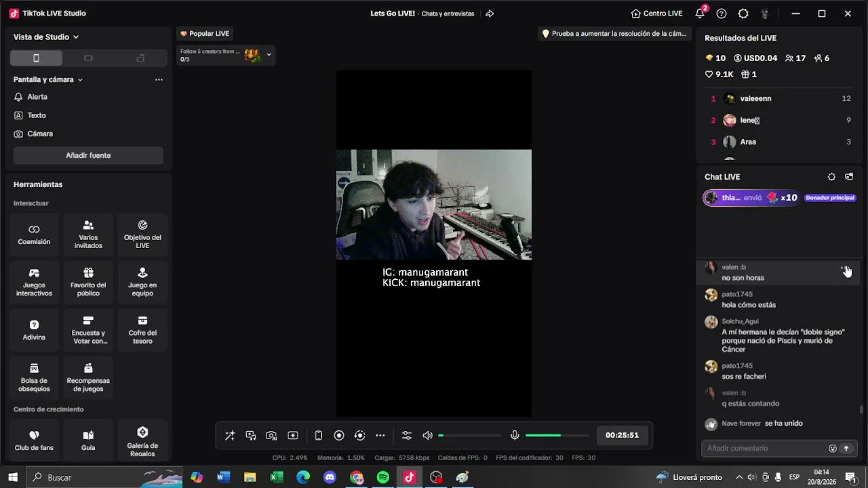Select the dual-screen view mode tab
This screenshot has height=488, width=868.
click(140, 58)
